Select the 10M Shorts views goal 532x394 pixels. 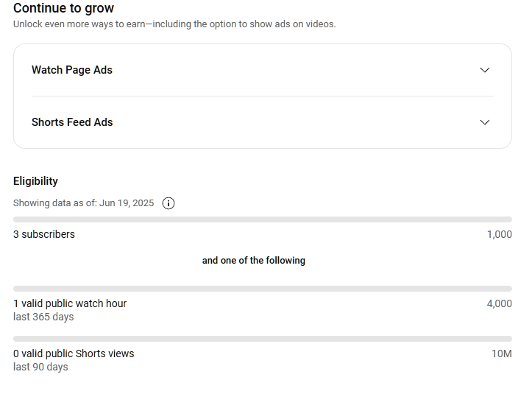click(x=502, y=353)
